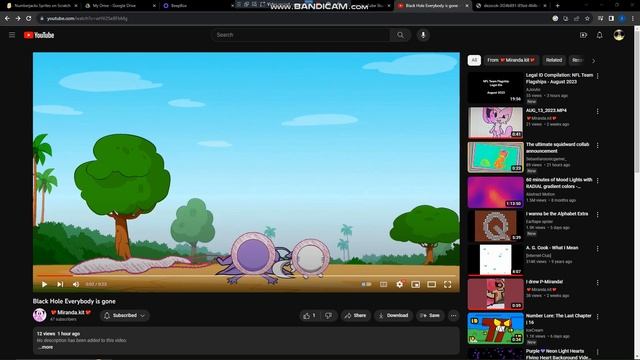Expand the description with ...more

coord(46,347)
